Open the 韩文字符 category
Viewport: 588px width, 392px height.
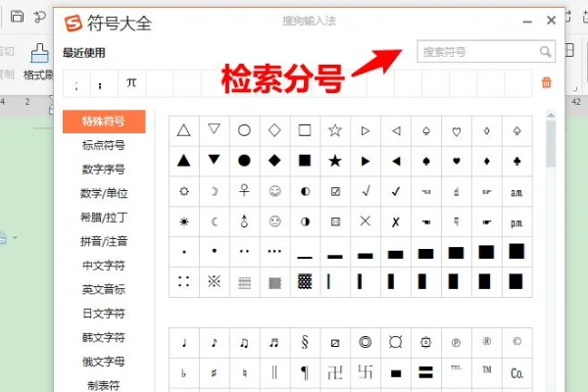click(x=104, y=337)
